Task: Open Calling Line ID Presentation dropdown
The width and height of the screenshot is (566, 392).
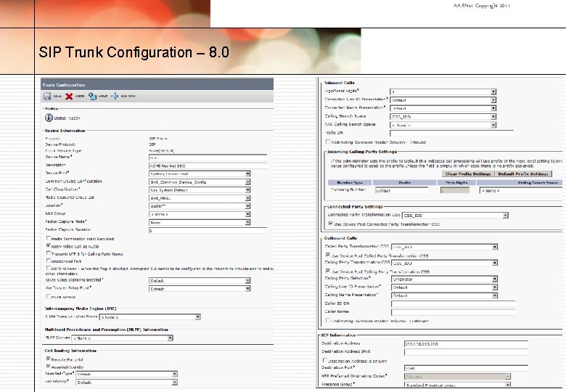Action: click(x=445, y=287)
